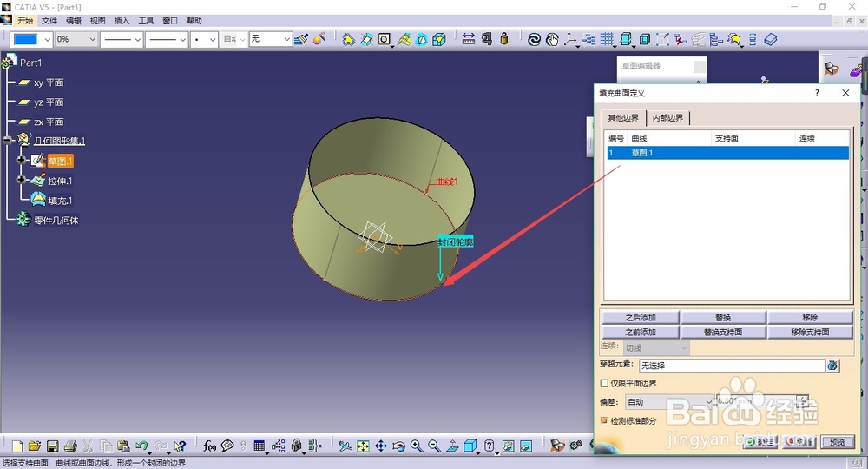This screenshot has height=469, width=868.
Task: Open the 开始 menu
Action: point(25,21)
